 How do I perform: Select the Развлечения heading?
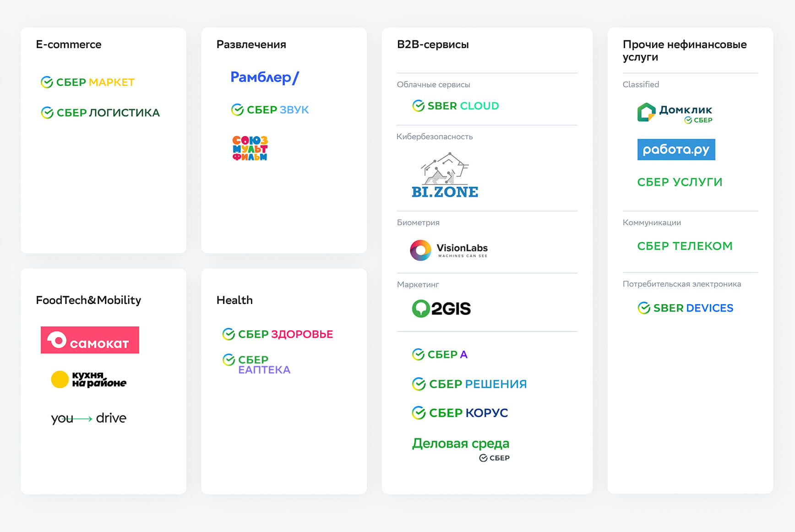pos(251,44)
